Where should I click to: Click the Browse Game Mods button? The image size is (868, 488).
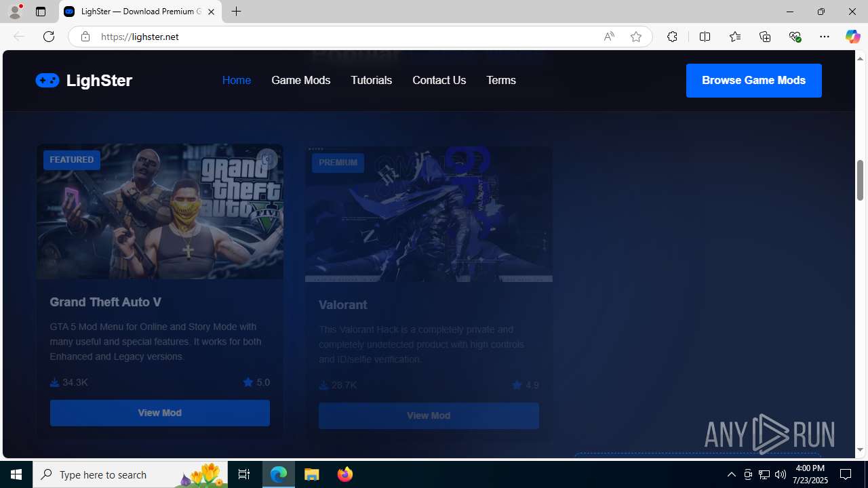coord(754,81)
